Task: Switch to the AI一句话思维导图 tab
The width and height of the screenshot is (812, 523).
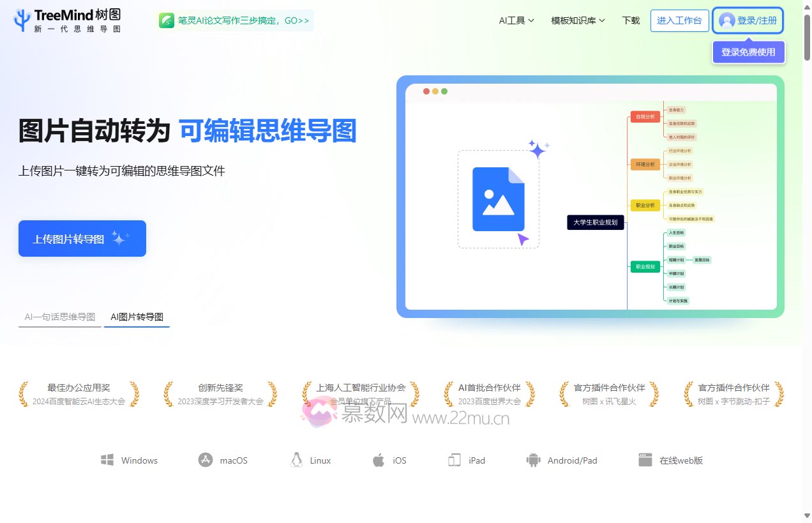Action: coord(59,316)
